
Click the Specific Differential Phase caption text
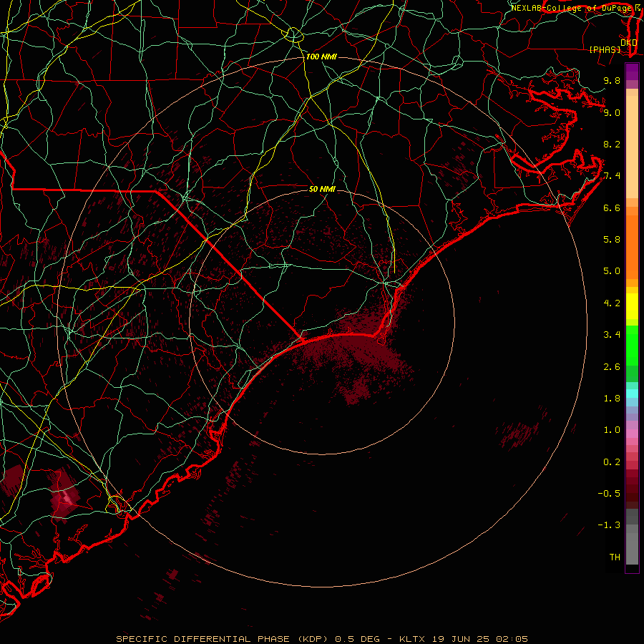[322, 639]
